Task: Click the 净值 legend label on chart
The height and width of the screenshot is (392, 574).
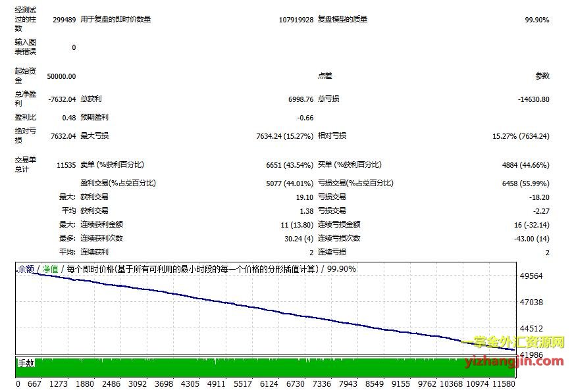Action: click(50, 269)
